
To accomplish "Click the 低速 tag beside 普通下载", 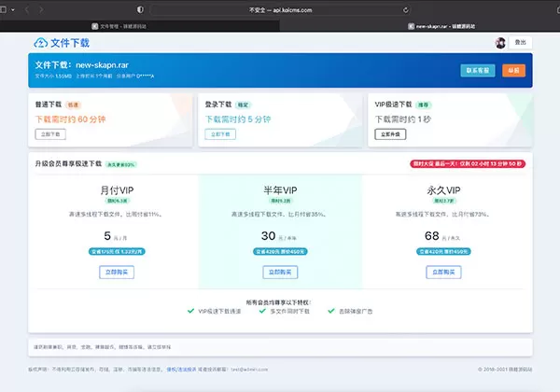I will click(73, 105).
